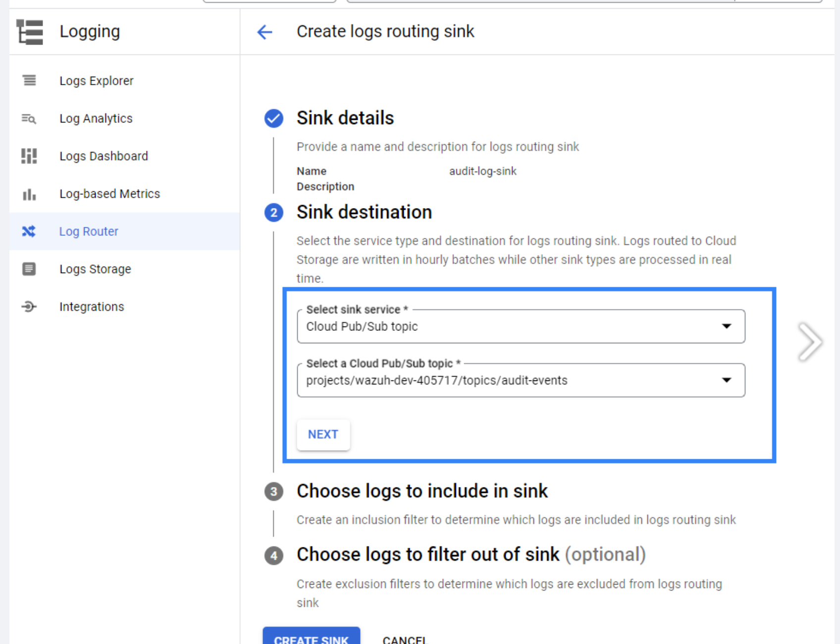Image resolution: width=840 pixels, height=644 pixels.
Task: Click the Log-based Metrics bar chart icon
Action: 29,194
